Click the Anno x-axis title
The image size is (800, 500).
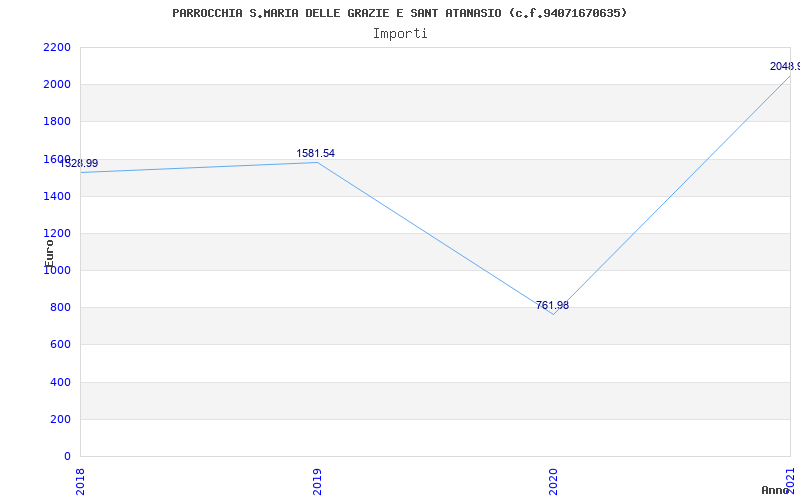[x=776, y=490]
